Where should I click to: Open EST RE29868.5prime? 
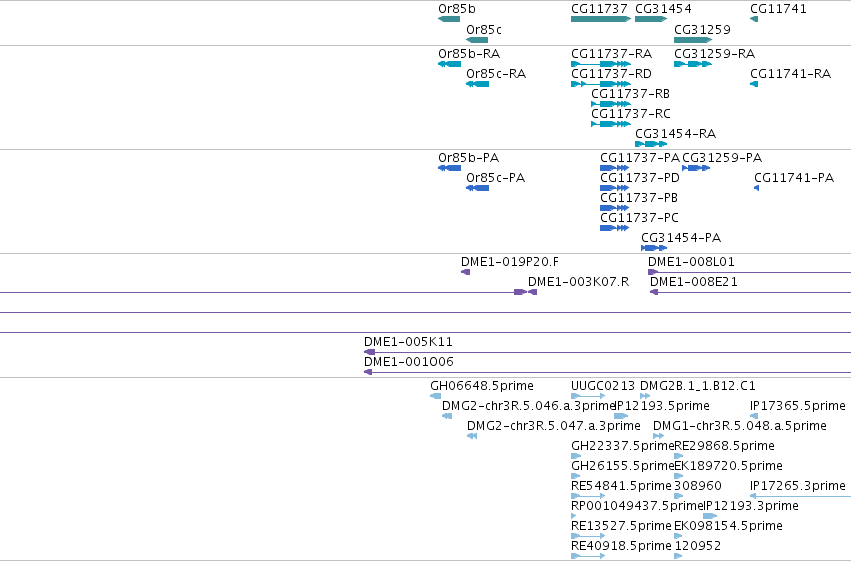[x=725, y=447]
